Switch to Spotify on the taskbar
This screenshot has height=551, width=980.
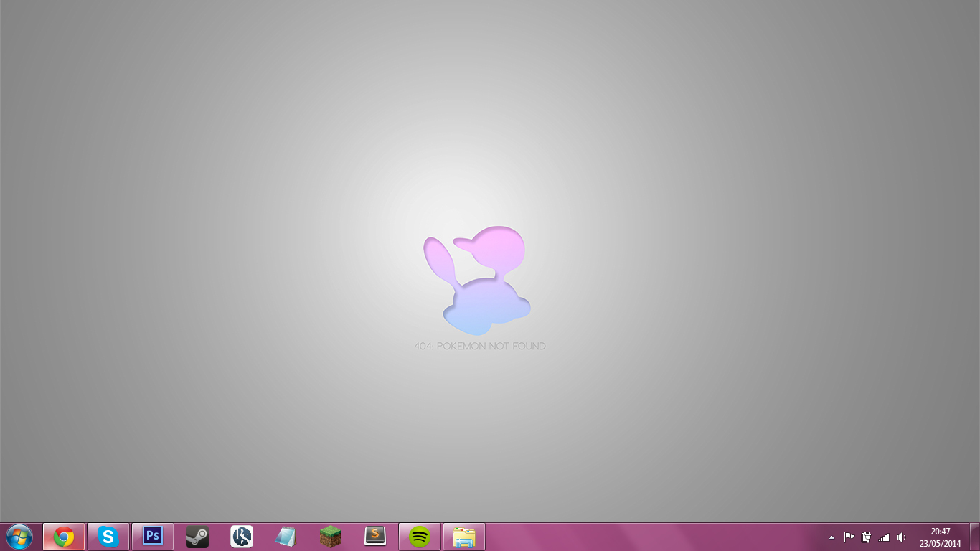[x=420, y=537]
